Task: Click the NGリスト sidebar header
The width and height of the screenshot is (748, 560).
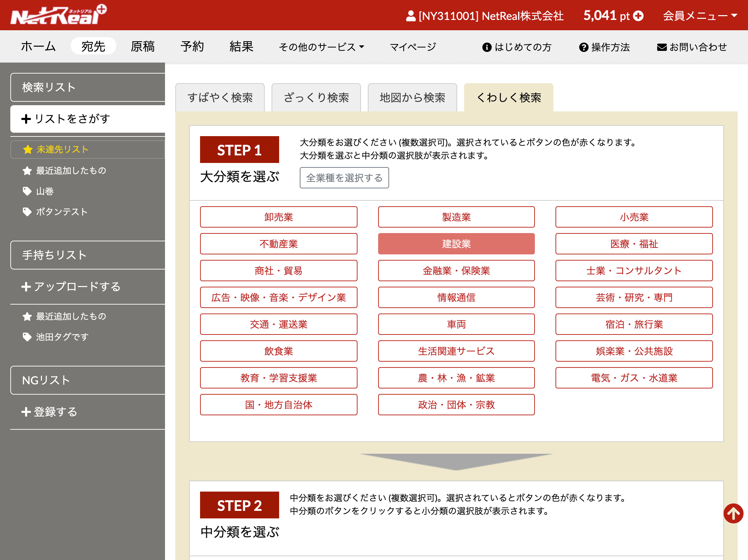Action: (88, 380)
